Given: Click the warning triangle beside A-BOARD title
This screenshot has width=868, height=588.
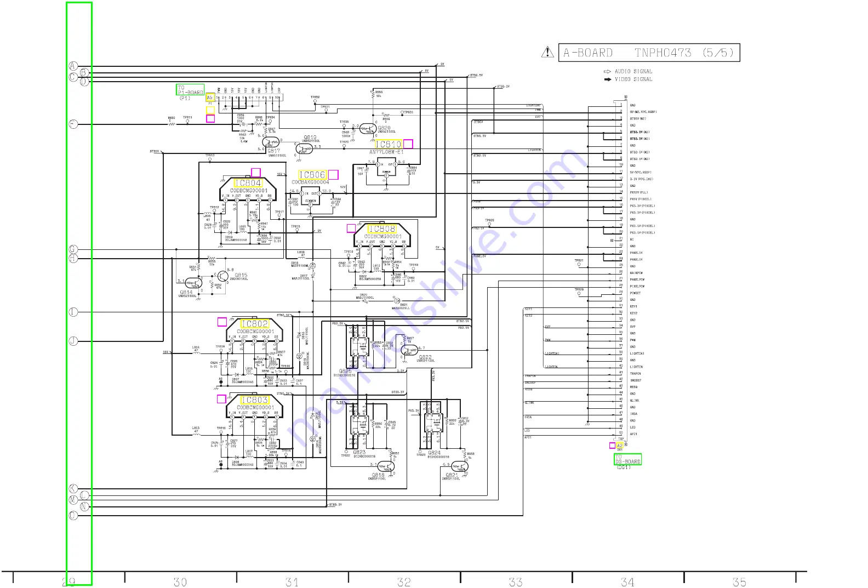Looking at the screenshot, I should (x=547, y=52).
